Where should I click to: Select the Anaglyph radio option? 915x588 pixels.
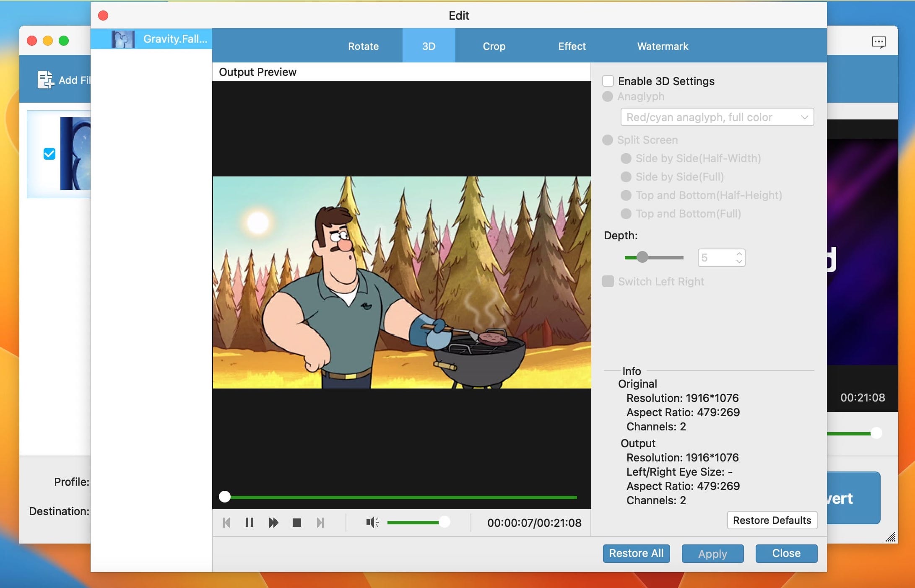coord(608,96)
